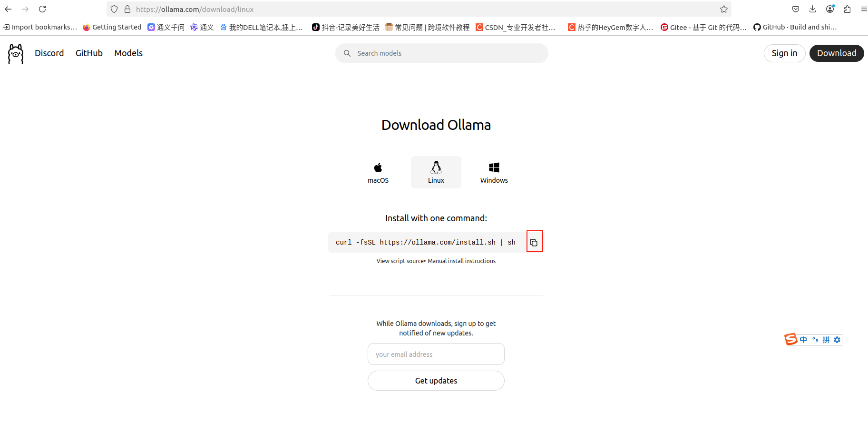Click the Sogou input method logo

[791, 339]
